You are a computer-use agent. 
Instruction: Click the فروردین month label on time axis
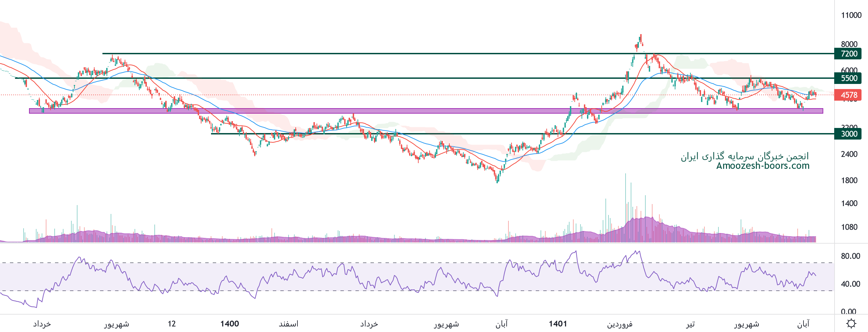pos(619,323)
